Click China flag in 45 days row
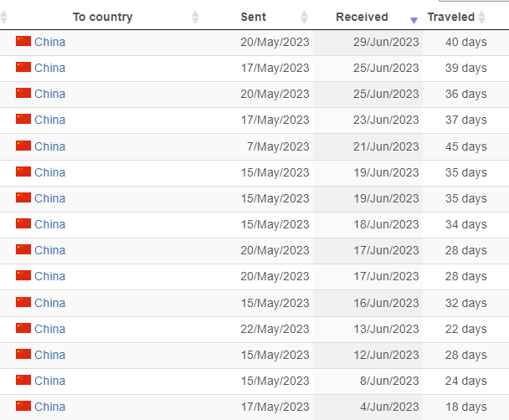The image size is (509, 420). [23, 146]
